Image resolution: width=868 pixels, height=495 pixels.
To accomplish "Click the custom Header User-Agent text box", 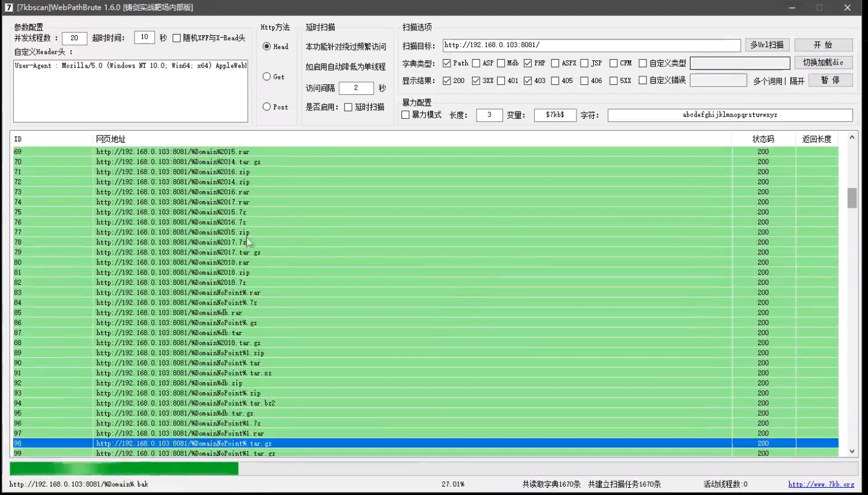I will pyautogui.click(x=131, y=91).
